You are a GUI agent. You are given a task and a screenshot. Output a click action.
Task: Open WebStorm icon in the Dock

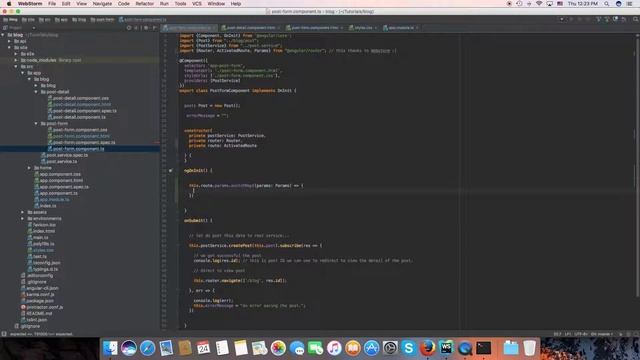pyautogui.click(x=446, y=348)
